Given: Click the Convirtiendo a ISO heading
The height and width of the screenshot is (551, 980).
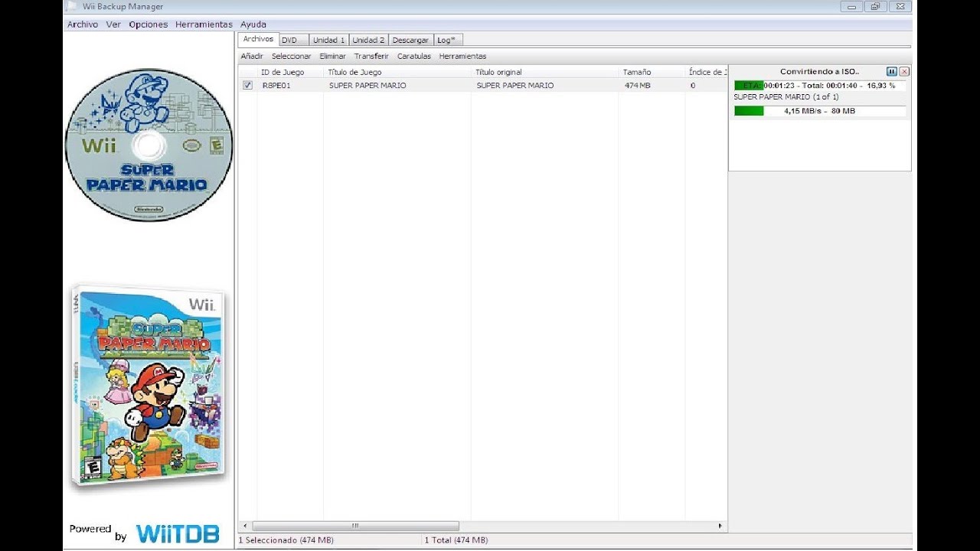Looking at the screenshot, I should click(x=819, y=72).
